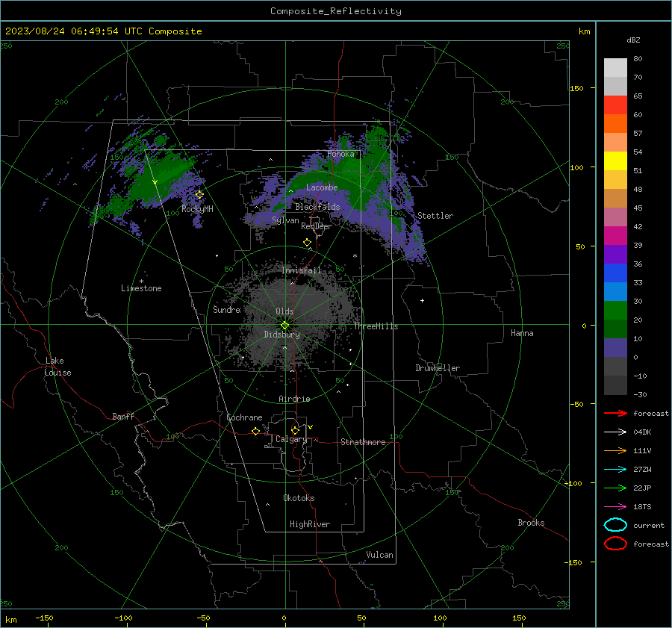Click the Brooks city label
This screenshot has height=628, width=672.
tap(531, 523)
